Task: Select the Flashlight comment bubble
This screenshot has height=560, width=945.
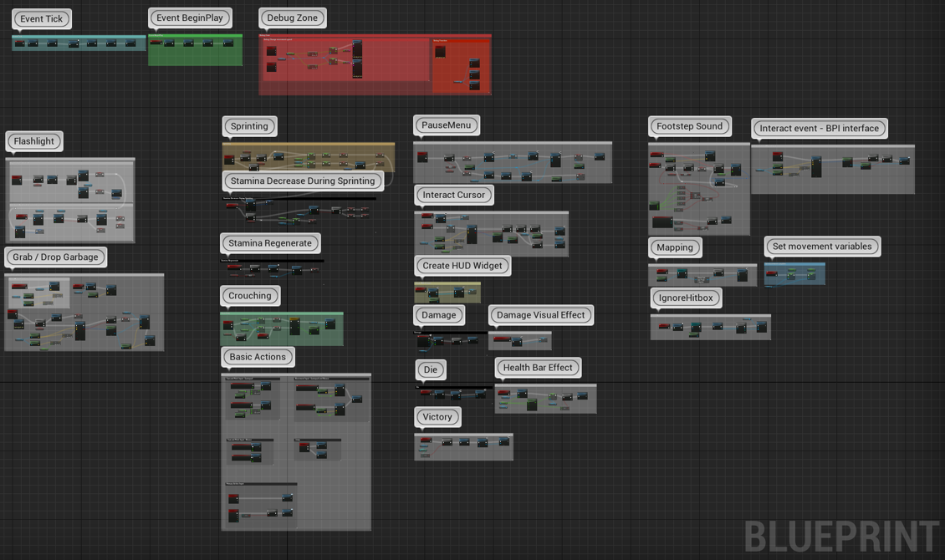Action: [x=34, y=141]
